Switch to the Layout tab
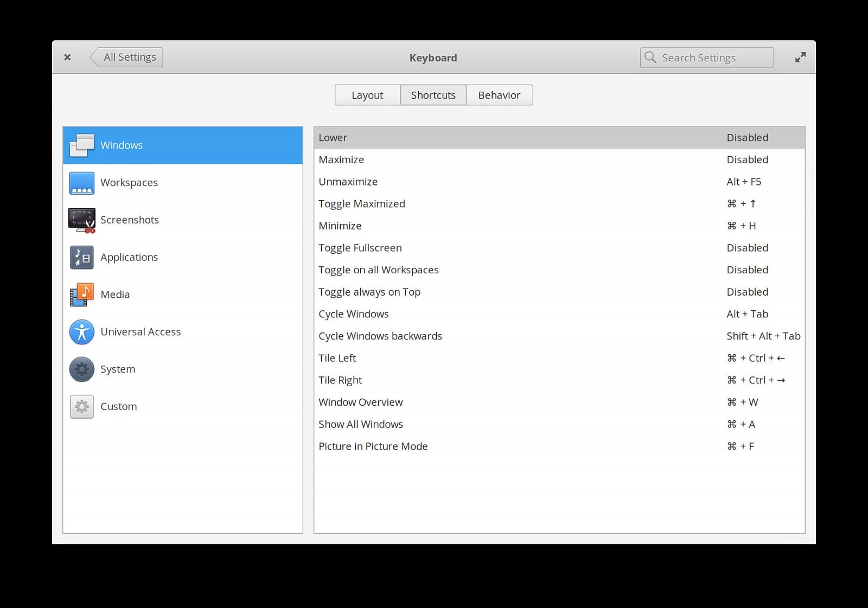The height and width of the screenshot is (608, 868). tap(367, 95)
